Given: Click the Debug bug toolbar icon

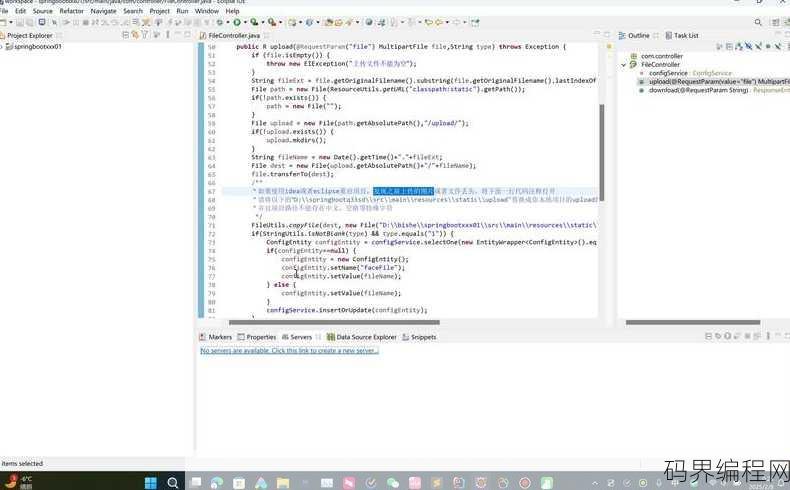Looking at the screenshot, I should coord(219,22).
